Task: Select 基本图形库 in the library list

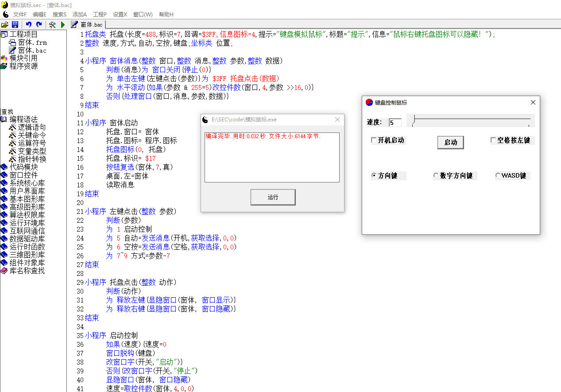Action: (x=27, y=199)
